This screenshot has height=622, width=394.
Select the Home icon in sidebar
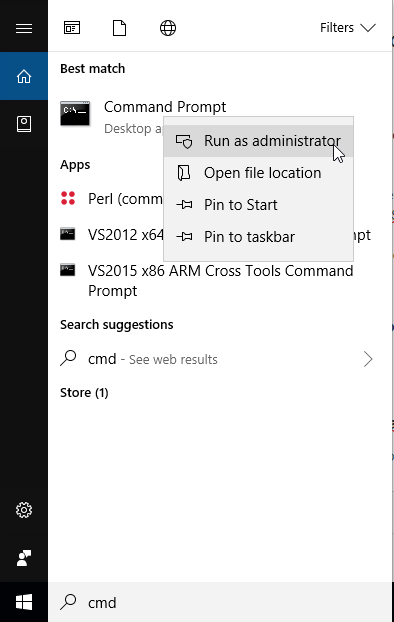pos(24,76)
